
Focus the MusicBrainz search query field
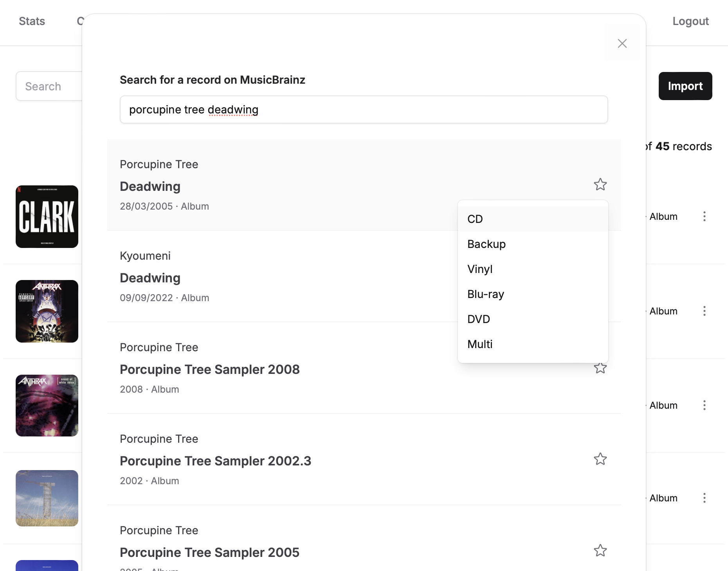(364, 110)
